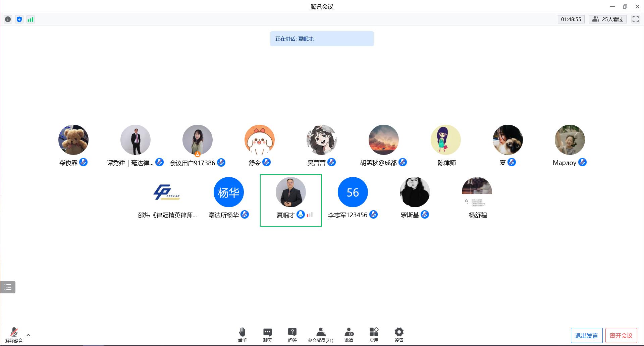644x346 pixels.
Task: Open the 25人看过 viewer count
Action: 608,19
